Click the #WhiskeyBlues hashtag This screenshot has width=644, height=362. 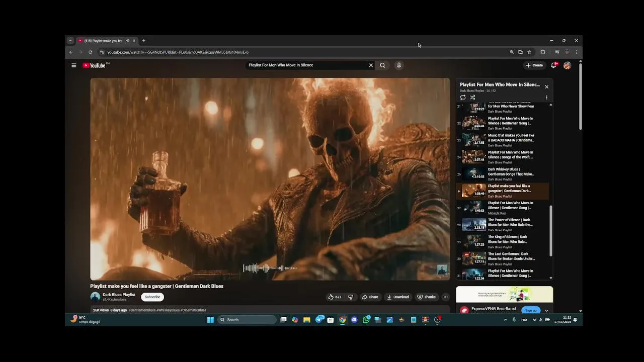tap(168, 310)
